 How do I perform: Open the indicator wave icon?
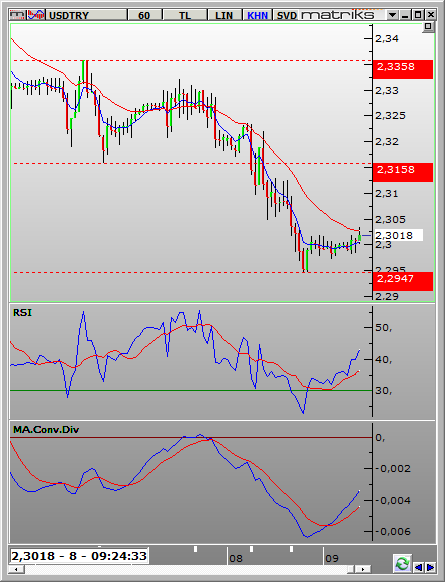coord(36,15)
